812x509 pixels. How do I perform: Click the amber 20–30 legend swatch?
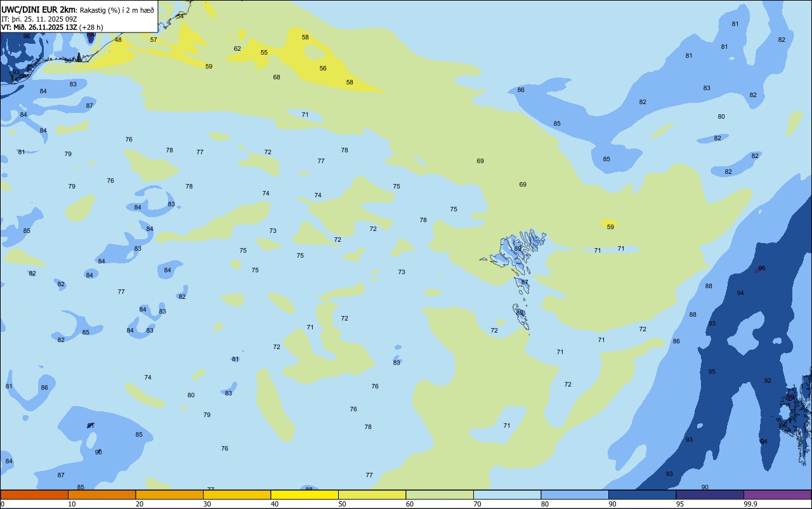click(169, 494)
